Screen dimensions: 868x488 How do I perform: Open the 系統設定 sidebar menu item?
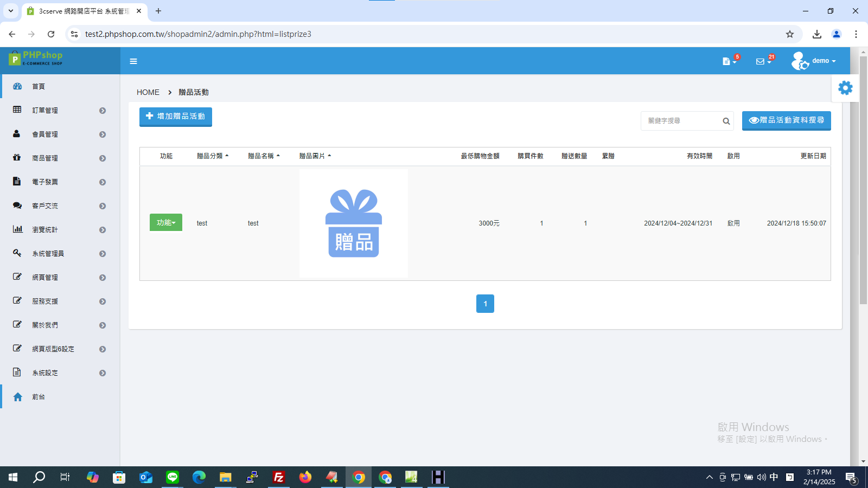pos(60,373)
